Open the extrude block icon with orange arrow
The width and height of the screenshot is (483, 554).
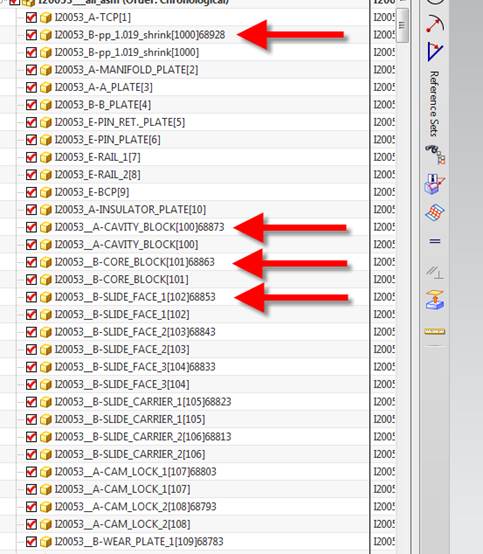click(435, 300)
